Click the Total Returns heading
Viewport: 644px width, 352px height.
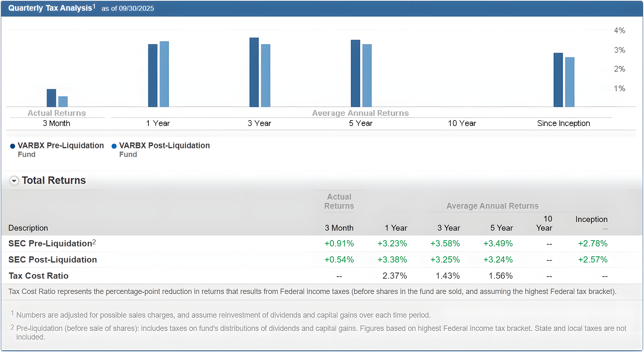tap(54, 180)
